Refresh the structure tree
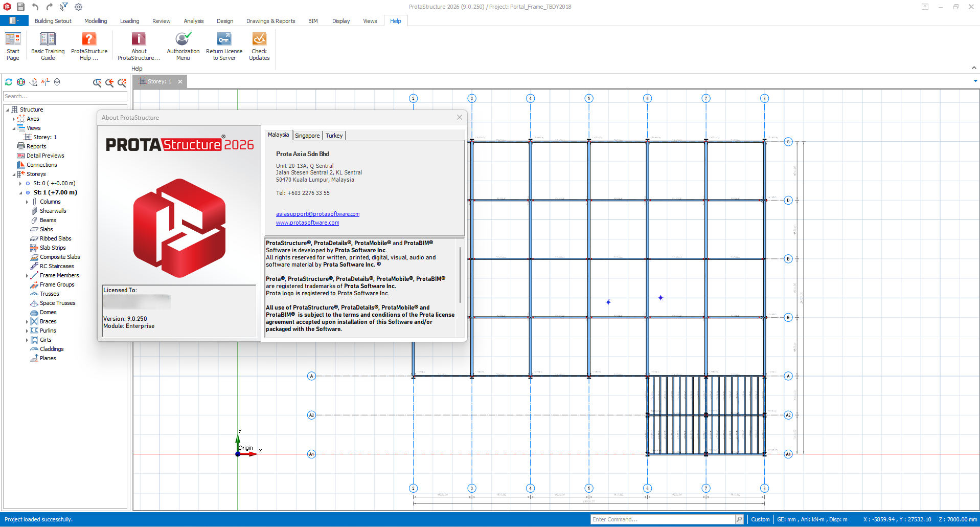Viewport: 980px width, 527px height. pos(9,82)
